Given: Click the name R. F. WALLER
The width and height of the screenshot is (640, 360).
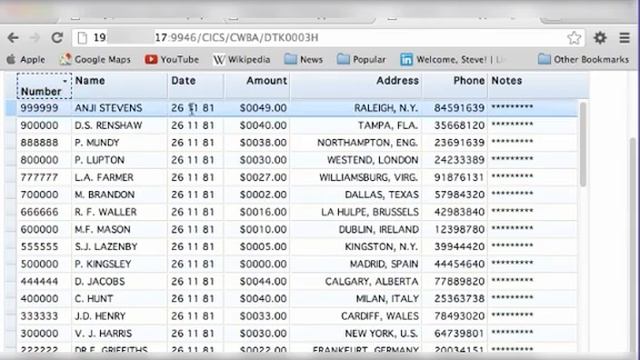Looking at the screenshot, I should pos(105,212).
